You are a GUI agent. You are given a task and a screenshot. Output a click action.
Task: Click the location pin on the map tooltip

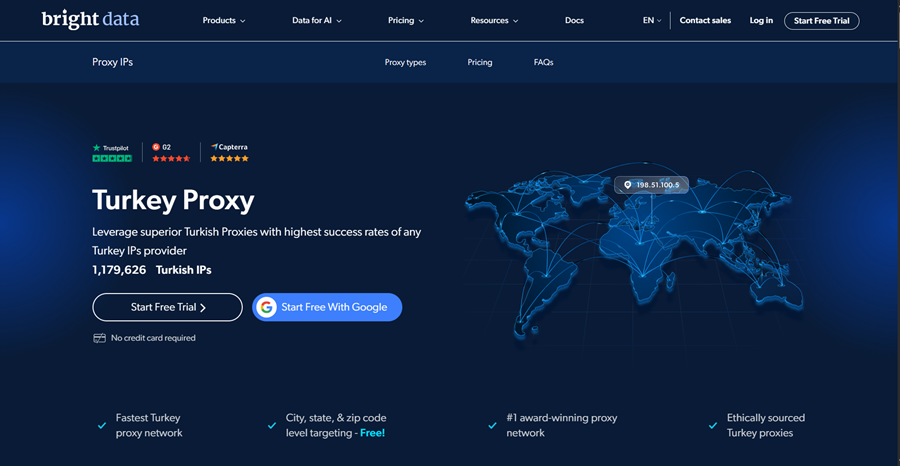pyautogui.click(x=627, y=185)
